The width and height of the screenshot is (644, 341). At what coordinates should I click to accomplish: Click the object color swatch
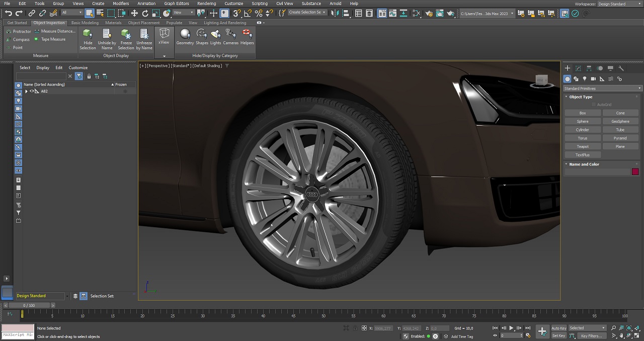pos(635,172)
